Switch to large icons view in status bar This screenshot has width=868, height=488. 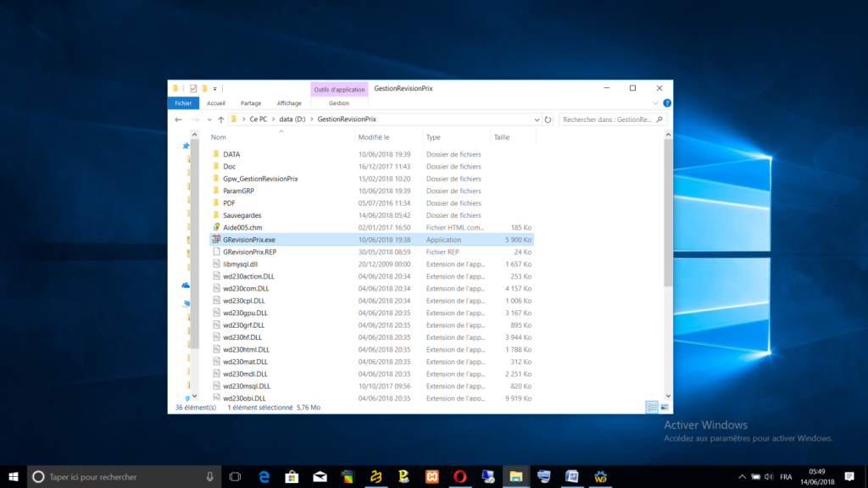pyautogui.click(x=664, y=408)
